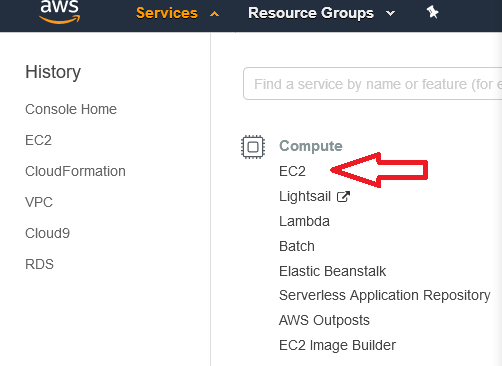
Task: Open Elastic Beanstalk service
Action: coord(332,271)
